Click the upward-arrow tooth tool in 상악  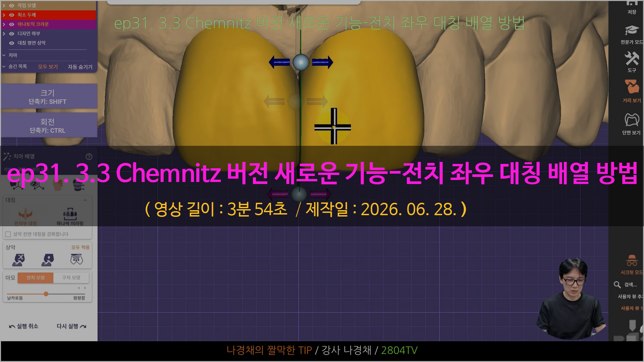click(48, 259)
